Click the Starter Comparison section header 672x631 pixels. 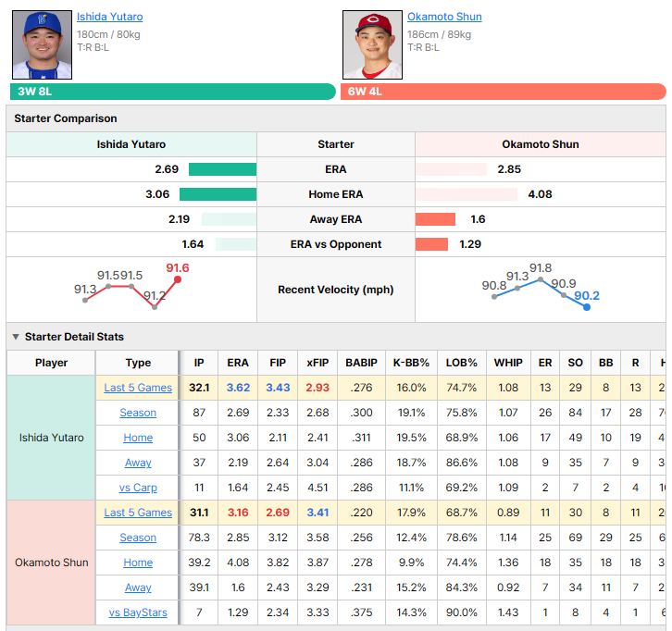pyautogui.click(x=336, y=118)
